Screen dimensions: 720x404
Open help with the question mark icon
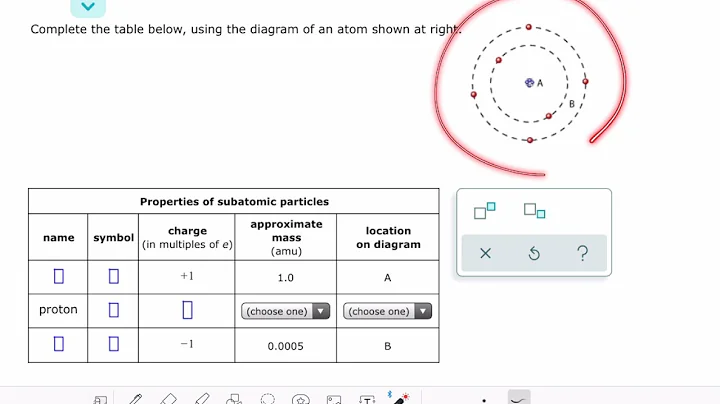click(x=583, y=253)
